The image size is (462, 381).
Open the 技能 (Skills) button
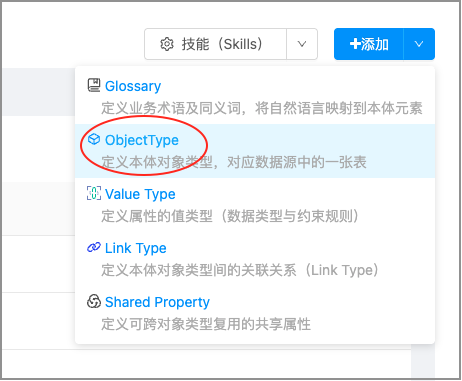pyautogui.click(x=215, y=44)
